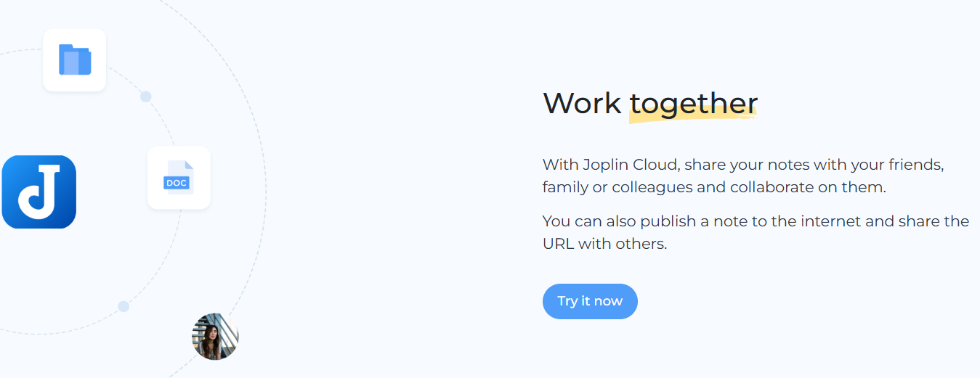The width and height of the screenshot is (980, 378).
Task: Click the blue 'DOC' label on the document icon
Action: pos(177,183)
